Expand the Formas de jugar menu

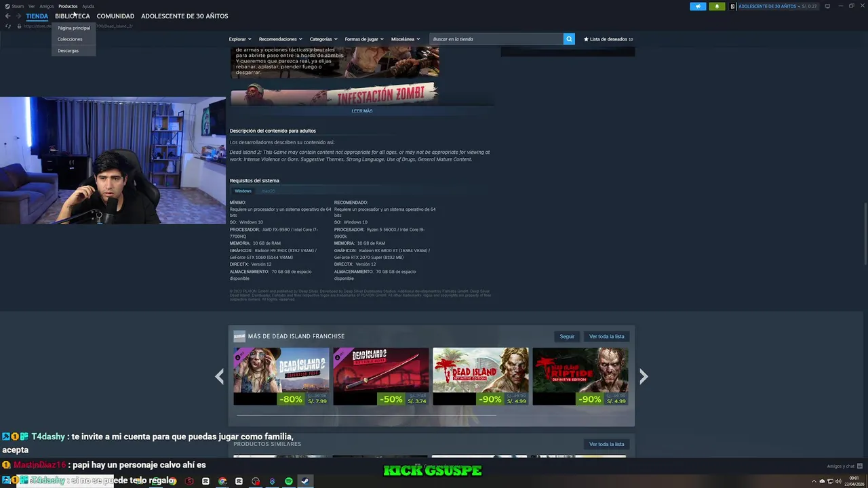tap(364, 39)
